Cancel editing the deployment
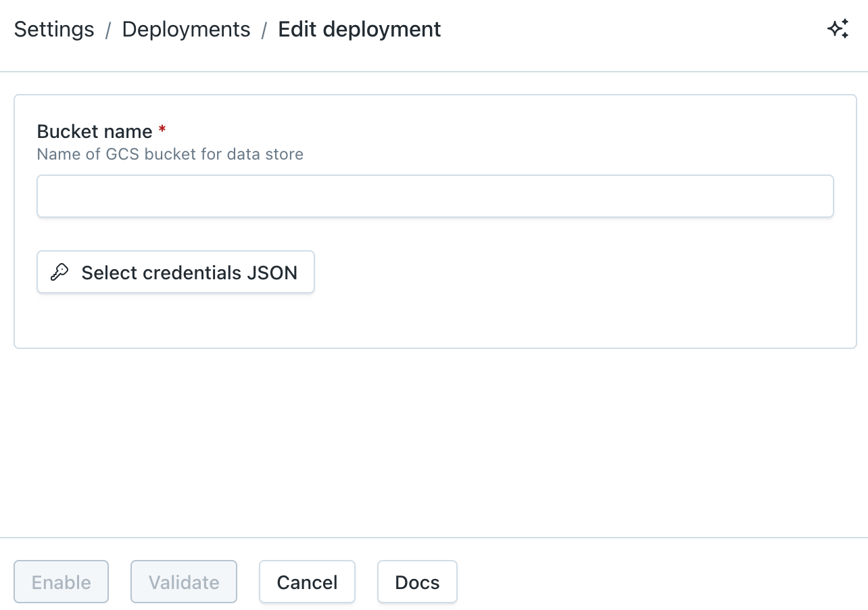Image resolution: width=868 pixels, height=610 pixels. pyautogui.click(x=307, y=582)
